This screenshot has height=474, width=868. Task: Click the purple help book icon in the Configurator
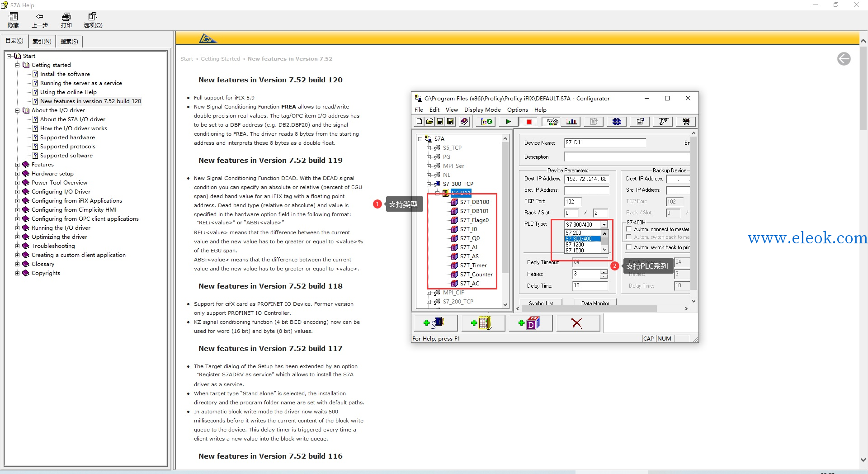coord(464,121)
